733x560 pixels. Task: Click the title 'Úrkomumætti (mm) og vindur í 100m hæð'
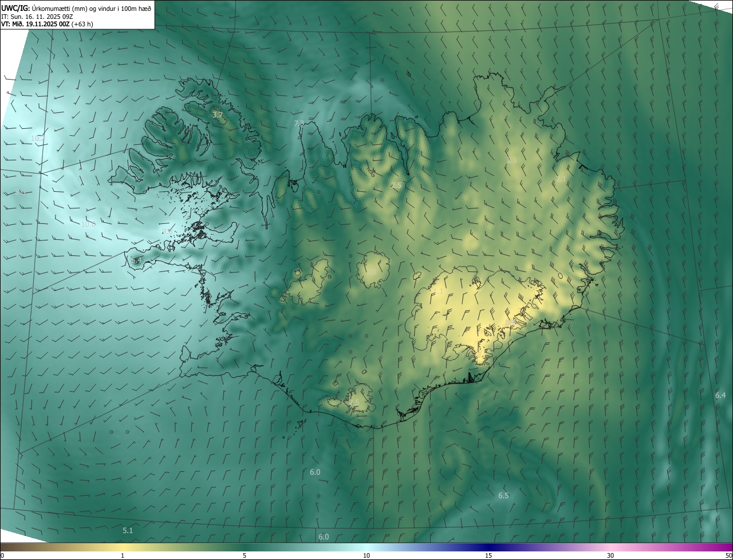(92, 8)
